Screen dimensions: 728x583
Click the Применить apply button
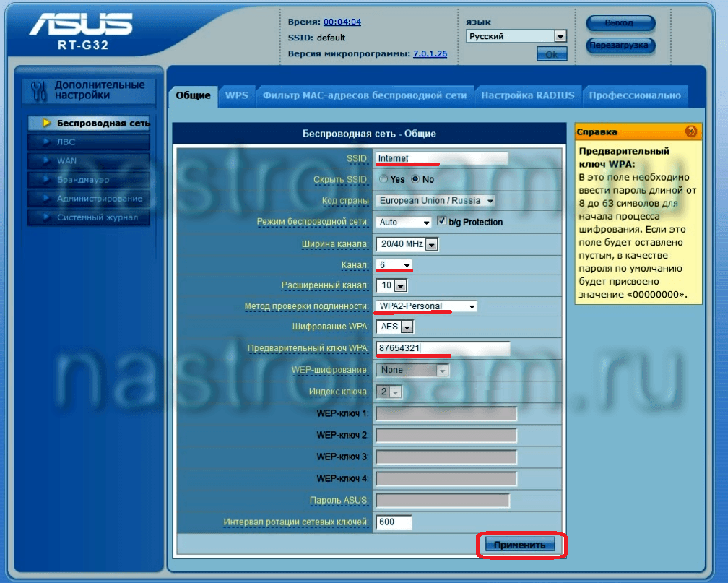[520, 545]
